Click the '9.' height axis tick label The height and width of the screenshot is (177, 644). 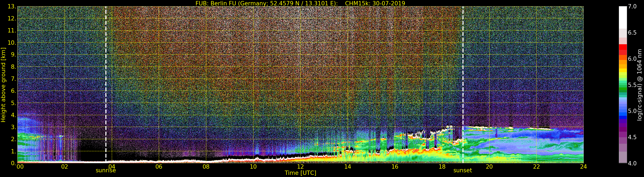click(14, 55)
